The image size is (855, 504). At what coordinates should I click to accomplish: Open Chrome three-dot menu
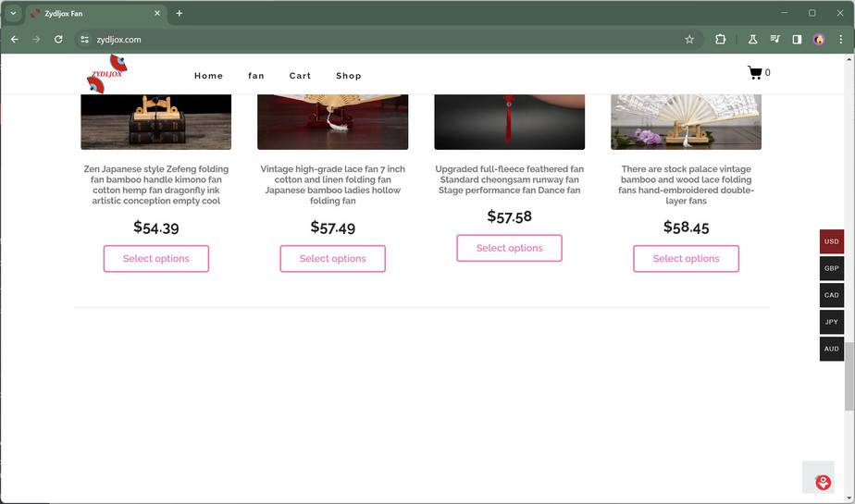pyautogui.click(x=841, y=39)
